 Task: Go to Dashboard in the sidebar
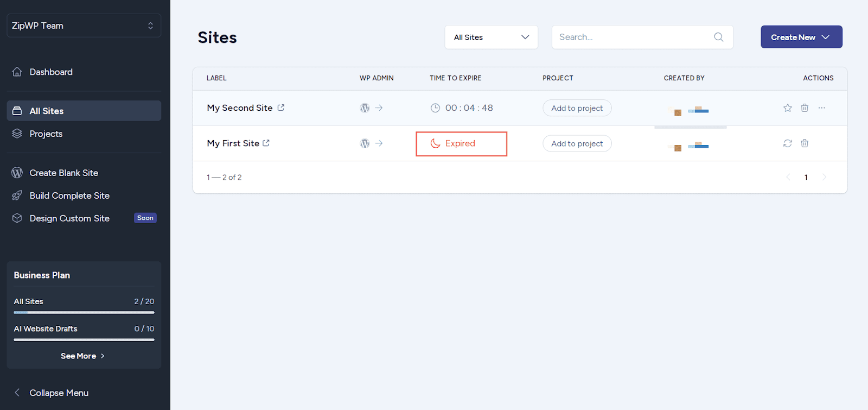coord(51,72)
